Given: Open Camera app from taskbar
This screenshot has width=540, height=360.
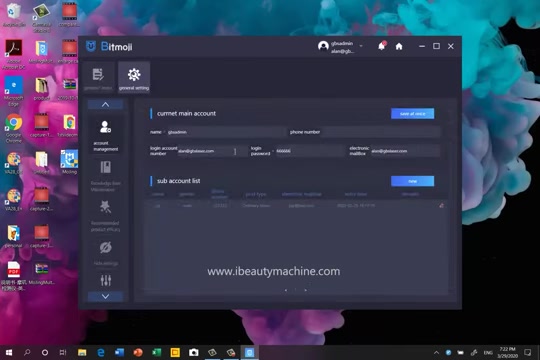Looking at the screenshot, I should (x=194, y=352).
